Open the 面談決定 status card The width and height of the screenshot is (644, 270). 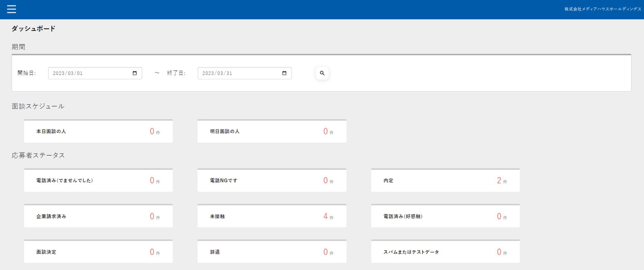98,252
